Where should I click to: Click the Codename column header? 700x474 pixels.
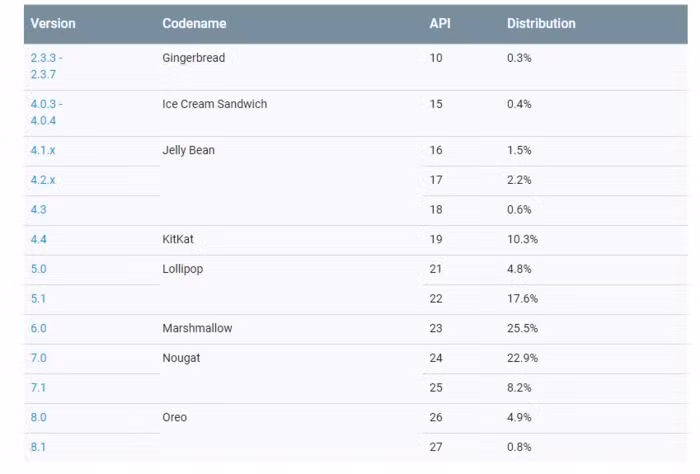point(194,23)
